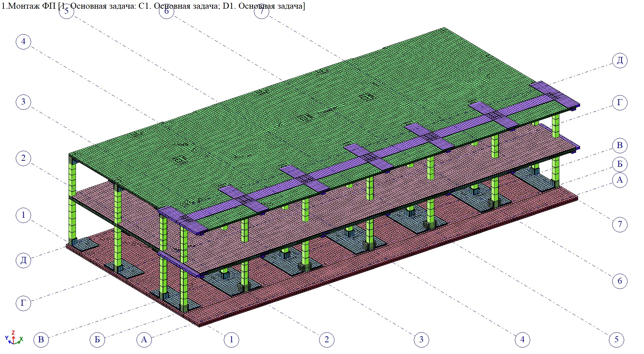
Task: Click axis marker Б in the bottom row
Action: pos(97,340)
